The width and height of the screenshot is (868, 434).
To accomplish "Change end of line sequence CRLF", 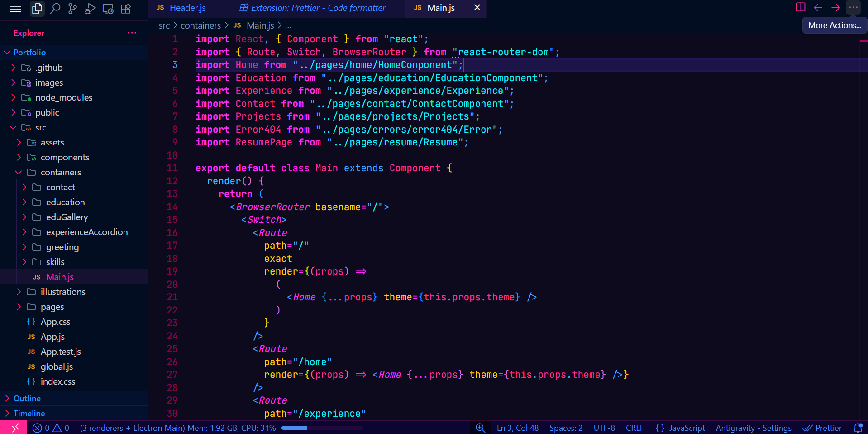I will [x=634, y=428].
